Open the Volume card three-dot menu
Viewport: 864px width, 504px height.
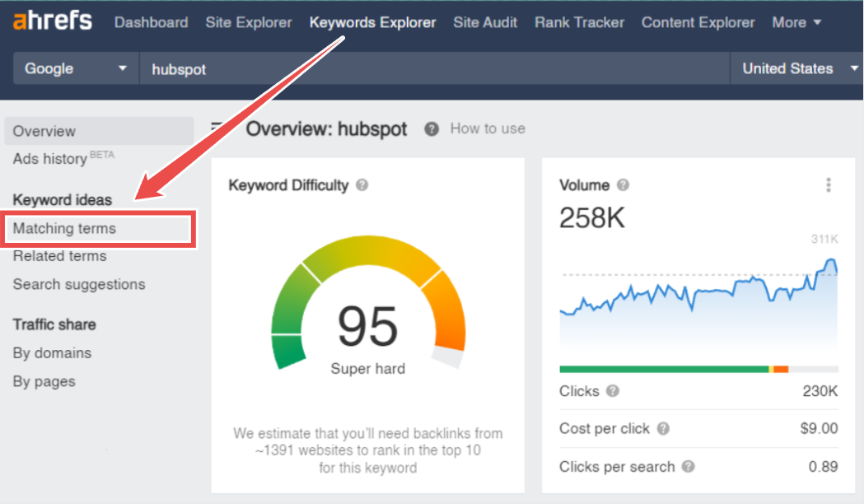coord(829,185)
